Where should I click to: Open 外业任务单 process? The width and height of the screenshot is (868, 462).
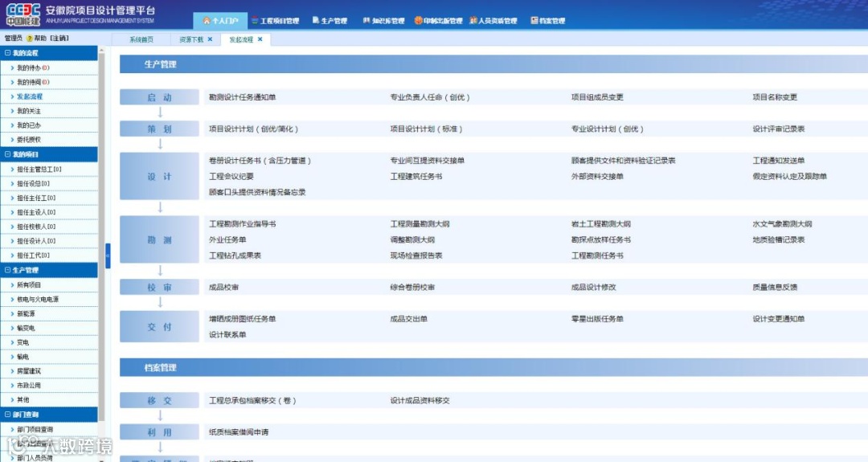pyautogui.click(x=227, y=240)
